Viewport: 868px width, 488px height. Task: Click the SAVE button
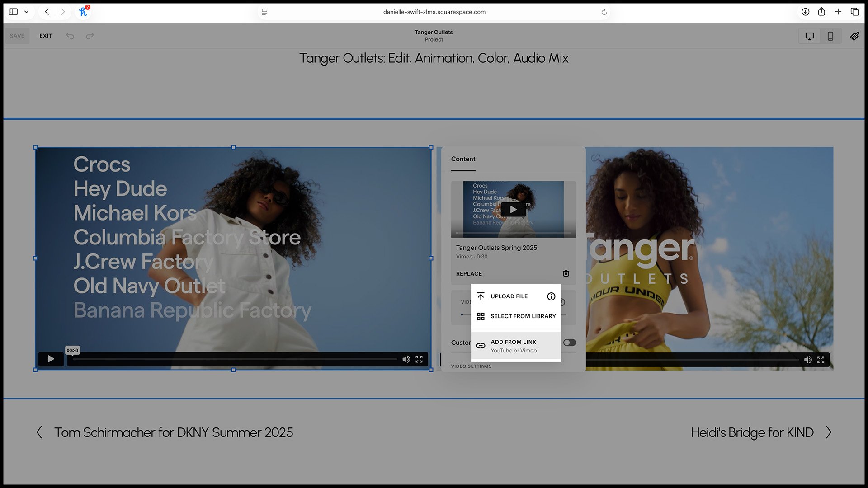17,36
